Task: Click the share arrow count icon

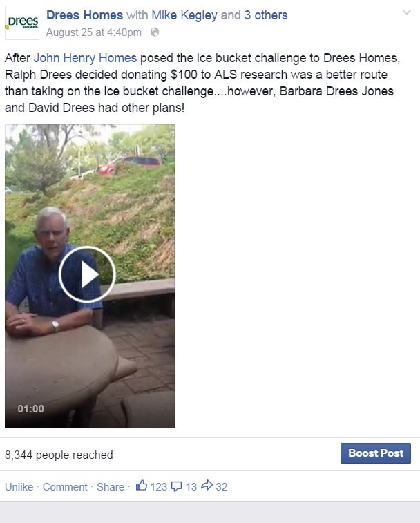Action: point(207,485)
